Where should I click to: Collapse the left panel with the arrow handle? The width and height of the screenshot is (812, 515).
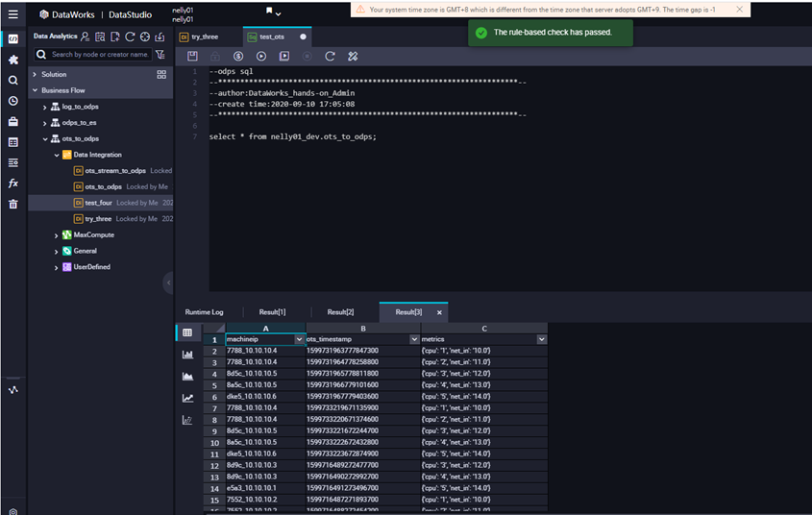pos(168,282)
